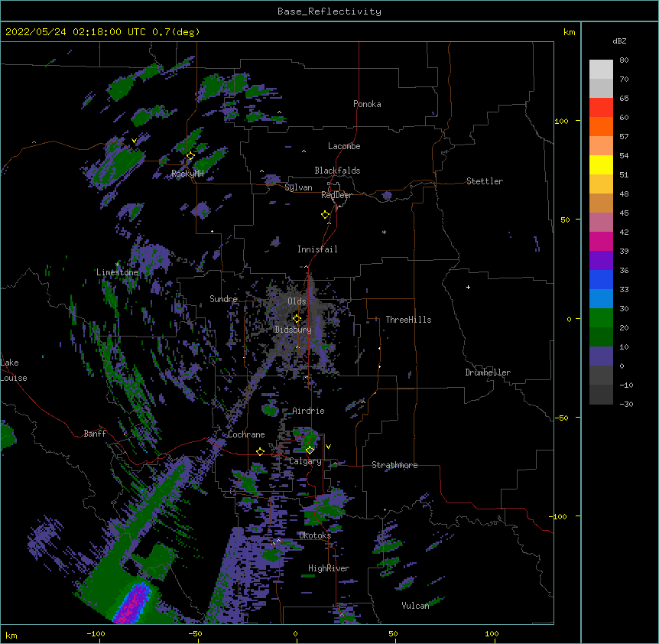Click the Cochrane town label
659x644 pixels.
pyautogui.click(x=246, y=434)
